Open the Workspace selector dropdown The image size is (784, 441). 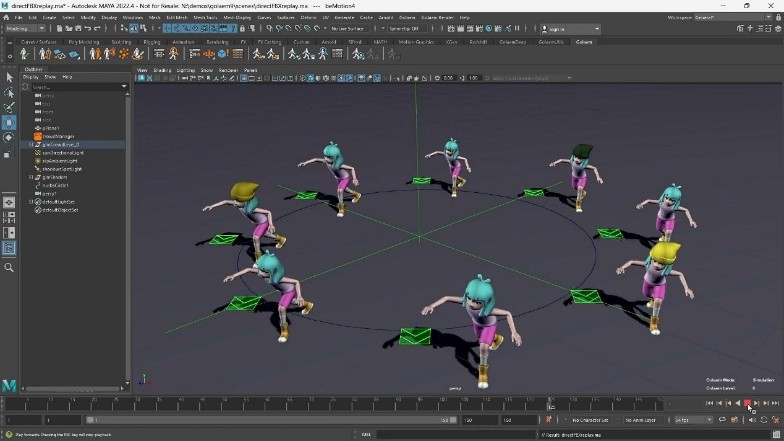tap(732, 18)
